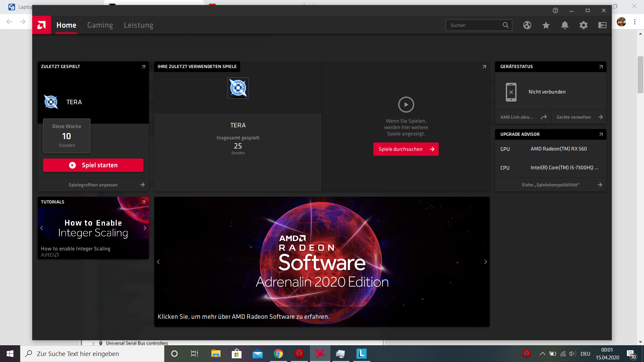Expand the Upgrade Advisor panel
This screenshot has width=644, height=362.
[601, 134]
